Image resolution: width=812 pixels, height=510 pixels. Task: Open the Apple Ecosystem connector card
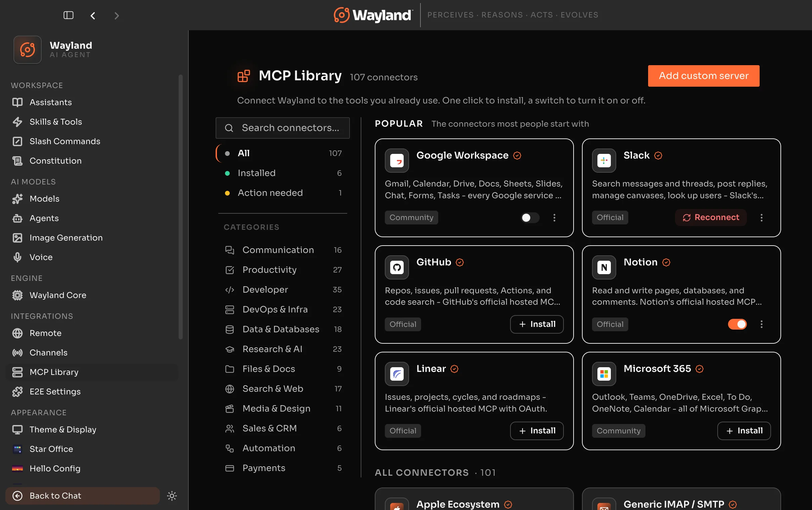point(474,499)
